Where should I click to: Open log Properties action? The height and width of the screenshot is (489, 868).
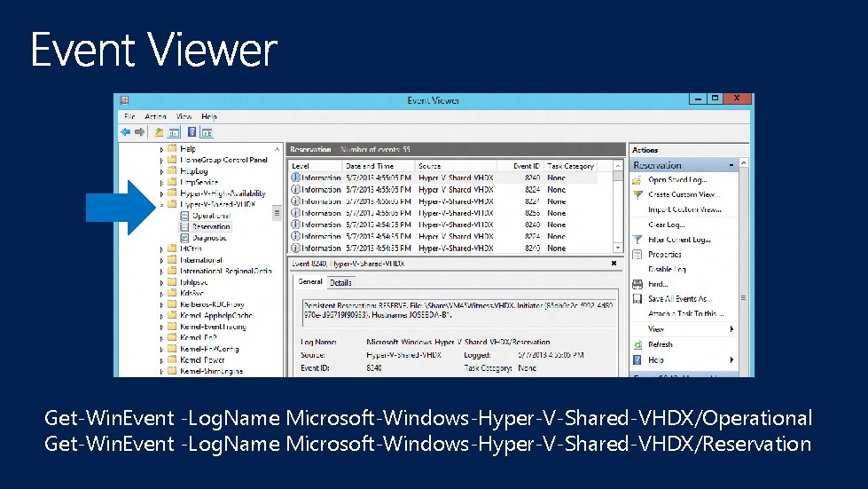pyautogui.click(x=665, y=254)
